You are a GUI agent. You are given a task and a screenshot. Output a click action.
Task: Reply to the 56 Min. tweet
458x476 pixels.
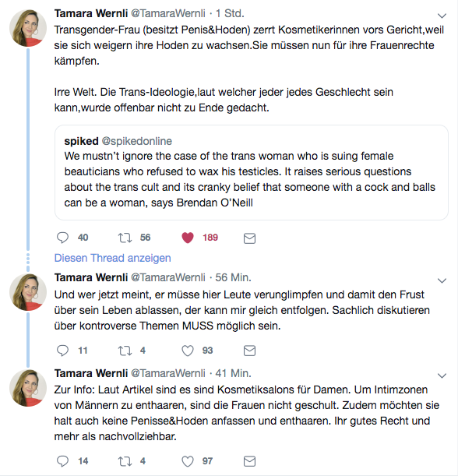point(62,351)
